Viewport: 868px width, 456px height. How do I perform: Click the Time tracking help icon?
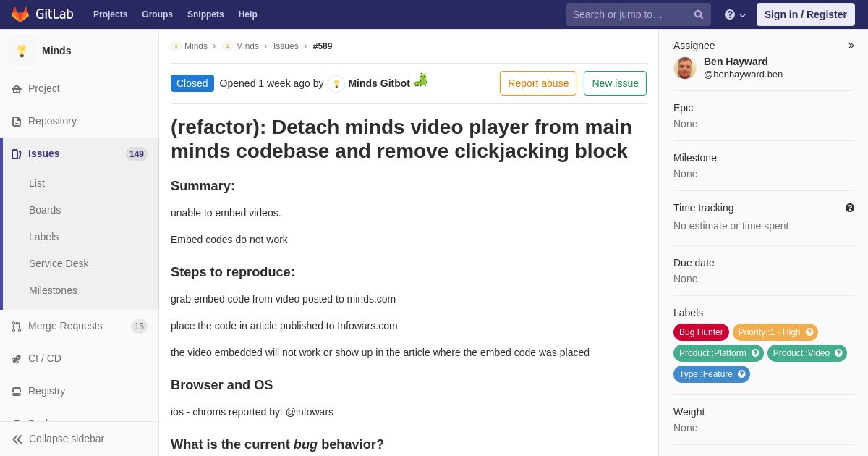point(850,208)
